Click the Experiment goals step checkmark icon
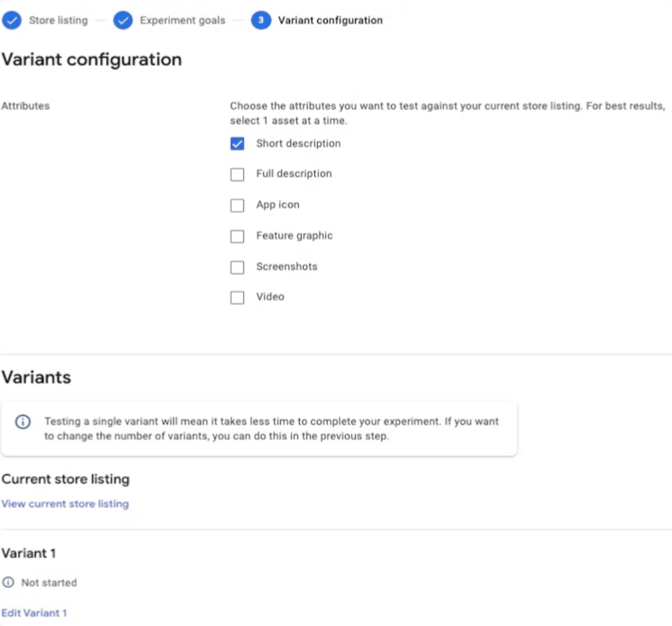 [123, 20]
